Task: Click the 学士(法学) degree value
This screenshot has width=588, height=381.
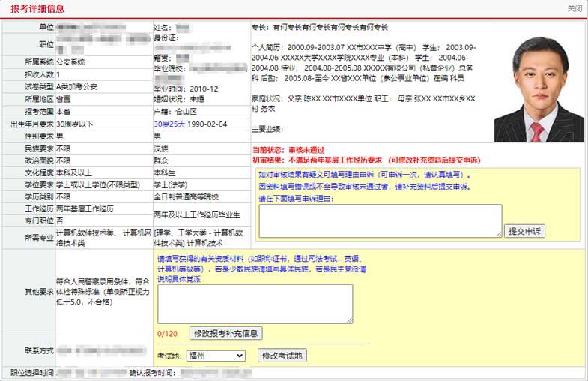Action: click(172, 184)
